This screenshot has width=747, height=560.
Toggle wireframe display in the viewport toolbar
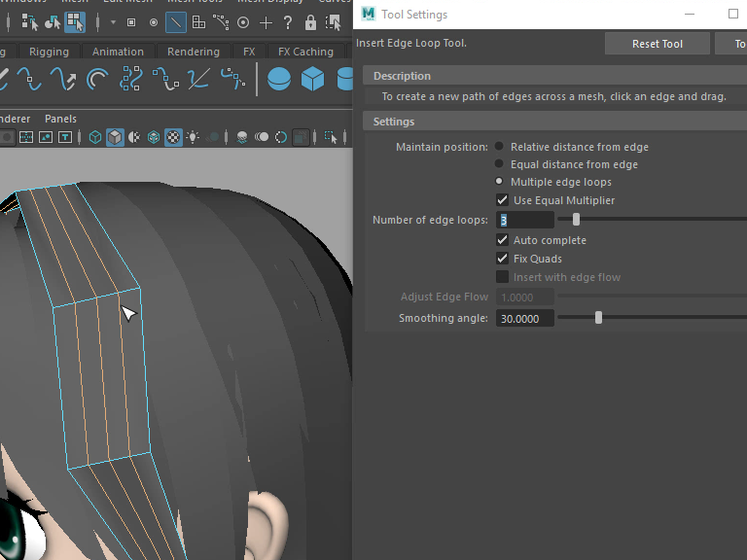pyautogui.click(x=95, y=137)
